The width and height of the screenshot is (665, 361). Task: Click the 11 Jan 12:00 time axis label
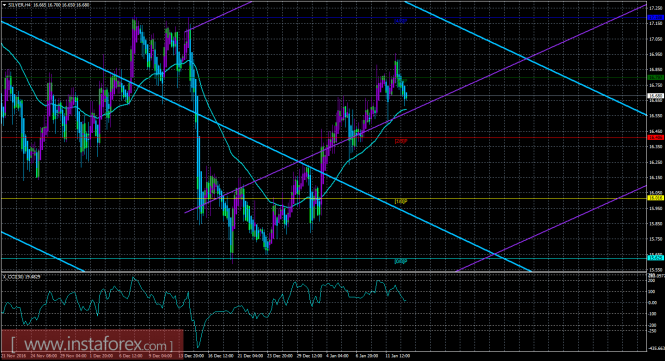[x=397, y=356]
